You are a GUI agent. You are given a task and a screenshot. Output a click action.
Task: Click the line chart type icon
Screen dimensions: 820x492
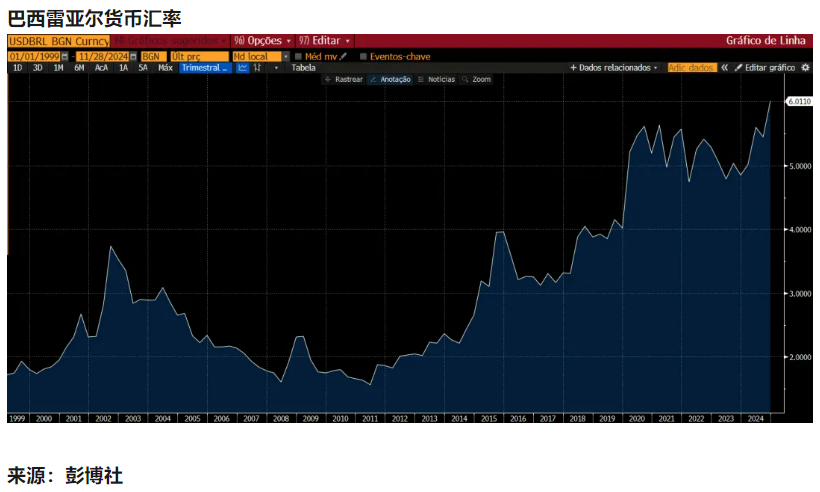[x=243, y=68]
